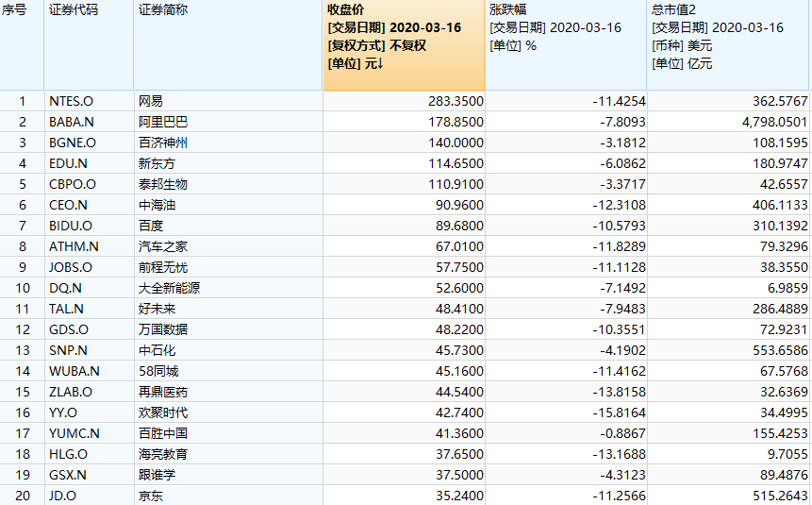
Task: Click the name 新东方
Action: point(157,163)
